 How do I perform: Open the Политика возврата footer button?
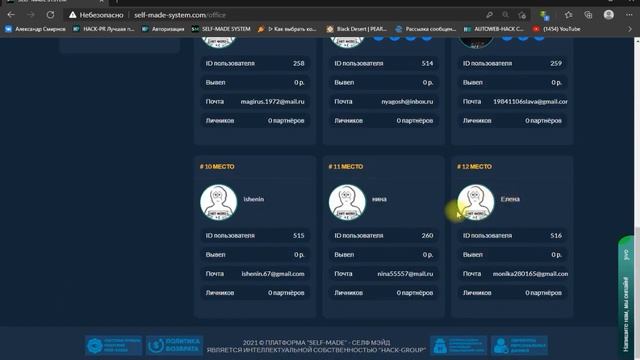pos(174,345)
